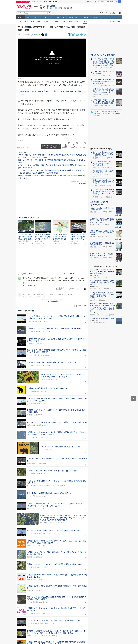Click the コメントを書く button

point(69,274)
